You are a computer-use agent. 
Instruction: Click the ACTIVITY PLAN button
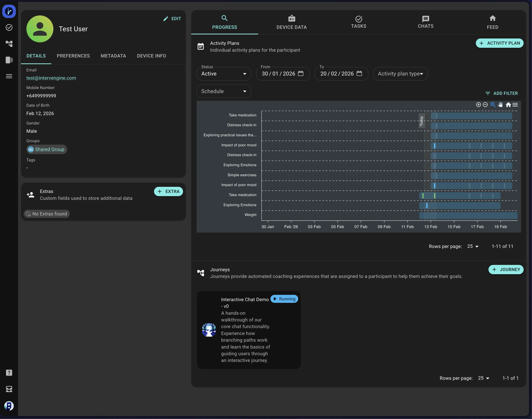(x=500, y=43)
